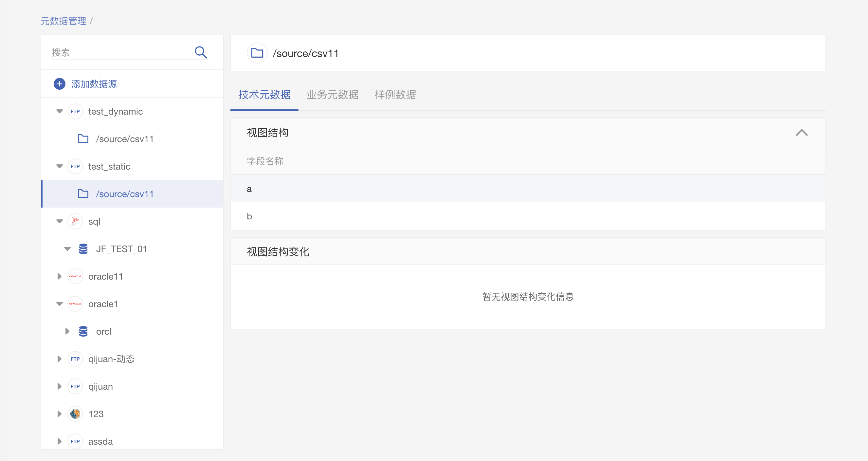Image resolution: width=868 pixels, height=461 pixels.
Task: Select /source/csv11 under test_dynamic
Action: 125,139
